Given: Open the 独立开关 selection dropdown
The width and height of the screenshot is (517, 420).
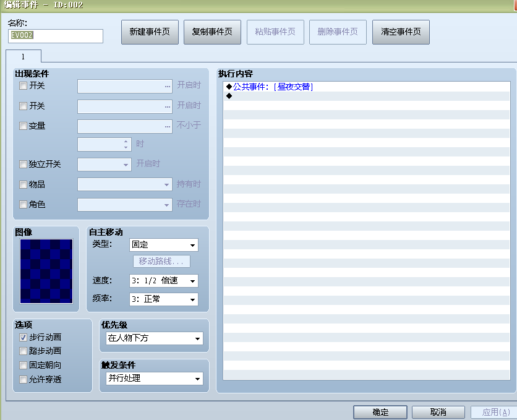Looking at the screenshot, I should pos(105,165).
